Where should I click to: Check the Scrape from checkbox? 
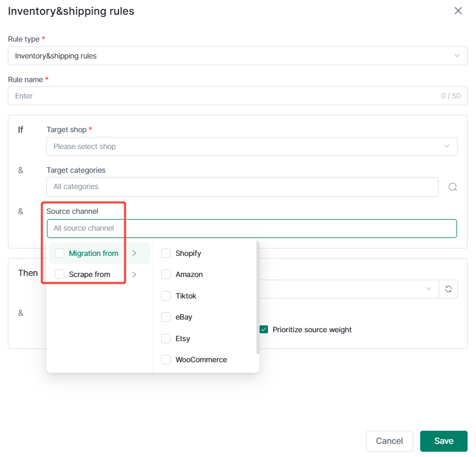point(60,274)
